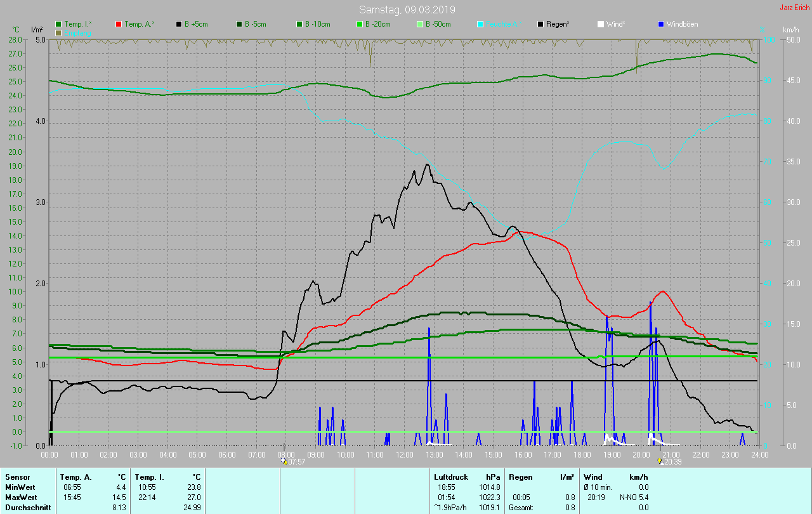Select the B +5cm legend square
This screenshot has width=812, height=514.
(179, 24)
